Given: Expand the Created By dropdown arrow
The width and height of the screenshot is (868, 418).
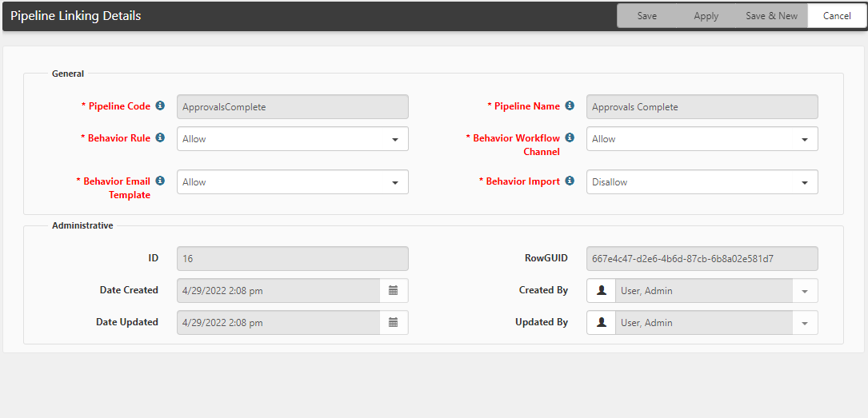Looking at the screenshot, I should coord(805,291).
